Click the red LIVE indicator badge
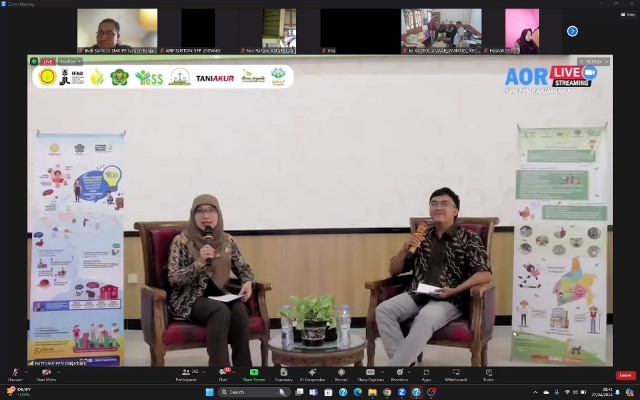The height and width of the screenshot is (400, 640). pos(48,62)
